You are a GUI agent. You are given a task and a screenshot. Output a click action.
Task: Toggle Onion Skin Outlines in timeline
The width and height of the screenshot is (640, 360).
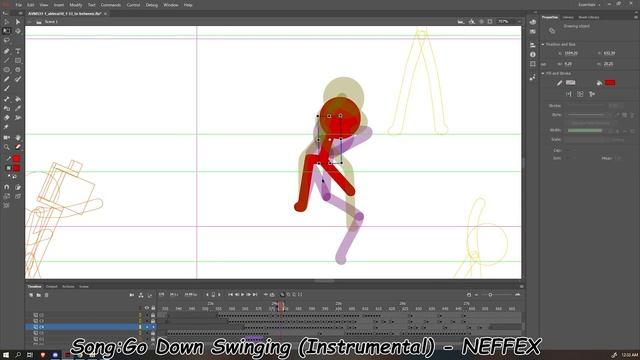(x=289, y=294)
